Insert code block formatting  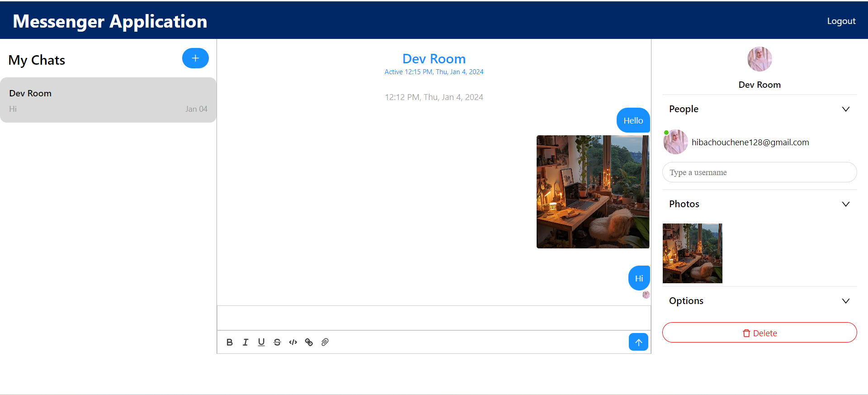293,342
